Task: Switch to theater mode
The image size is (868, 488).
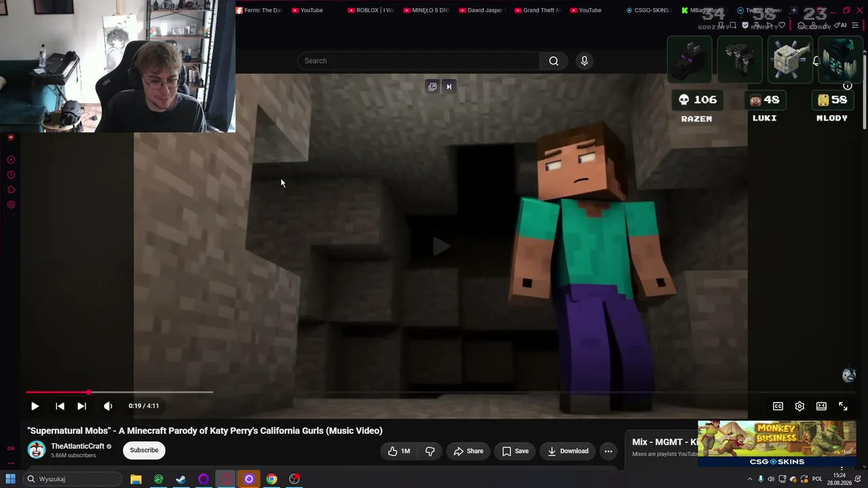Action: [x=821, y=406]
